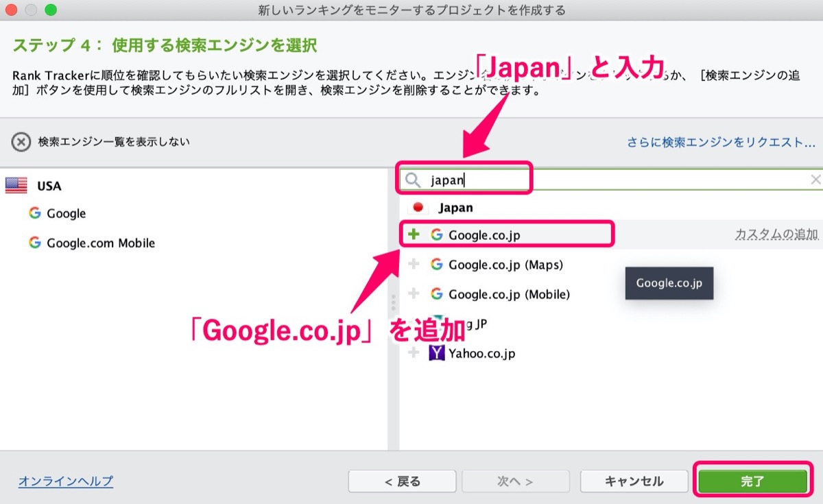Select the Google.com Mobile entry text

point(101,243)
